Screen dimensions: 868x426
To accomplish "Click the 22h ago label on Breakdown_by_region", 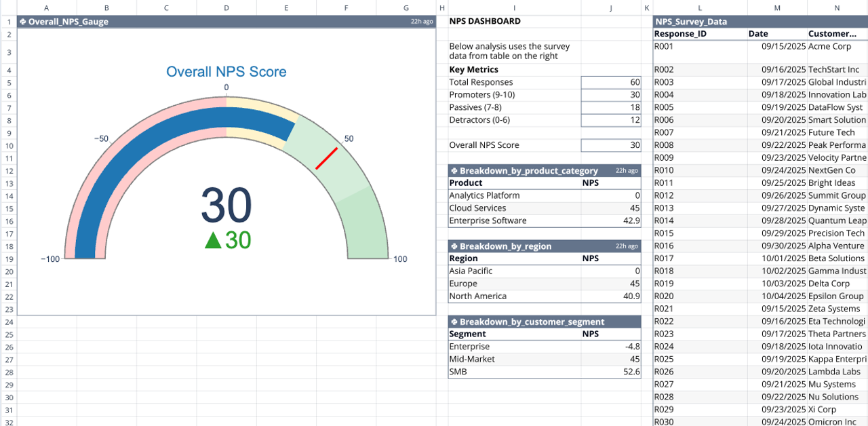I will point(628,246).
